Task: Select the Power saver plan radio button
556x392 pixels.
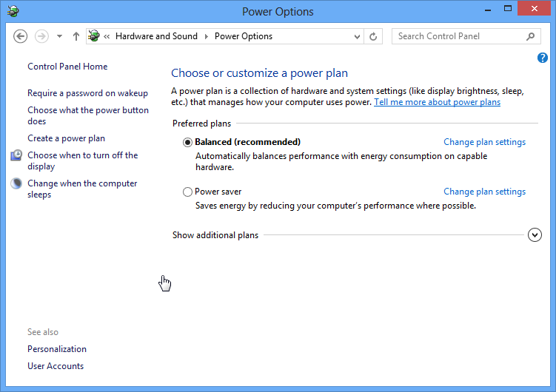Action: point(187,192)
